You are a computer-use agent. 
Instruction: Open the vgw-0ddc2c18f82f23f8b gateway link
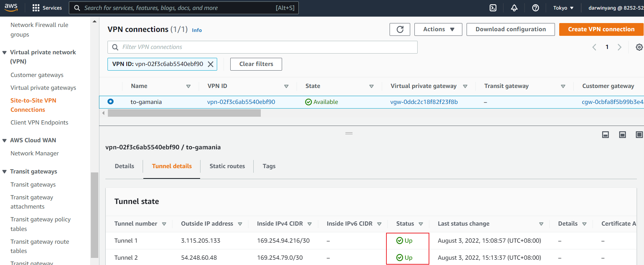424,102
